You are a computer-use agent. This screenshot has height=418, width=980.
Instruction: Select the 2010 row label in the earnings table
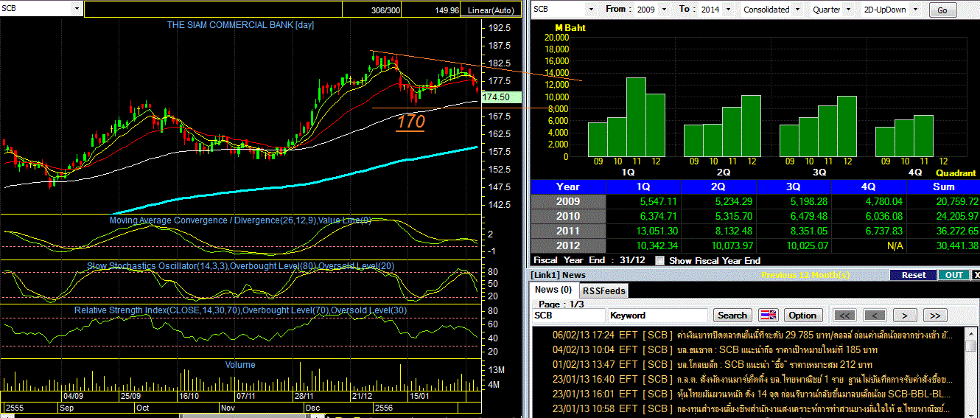coord(567,216)
